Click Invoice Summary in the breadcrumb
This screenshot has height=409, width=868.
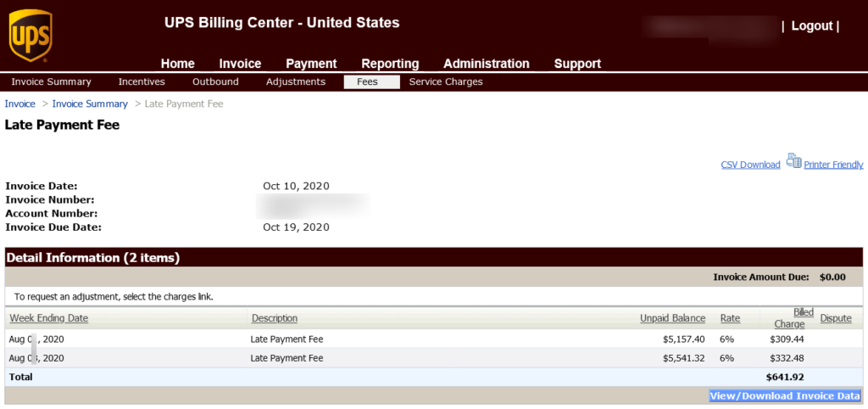[90, 104]
